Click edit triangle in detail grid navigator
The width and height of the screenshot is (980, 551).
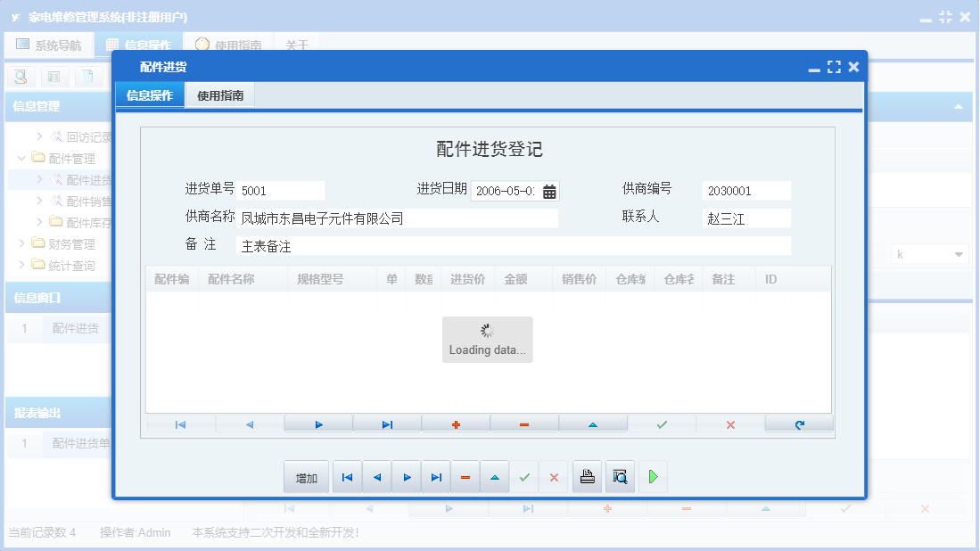pyautogui.click(x=593, y=424)
